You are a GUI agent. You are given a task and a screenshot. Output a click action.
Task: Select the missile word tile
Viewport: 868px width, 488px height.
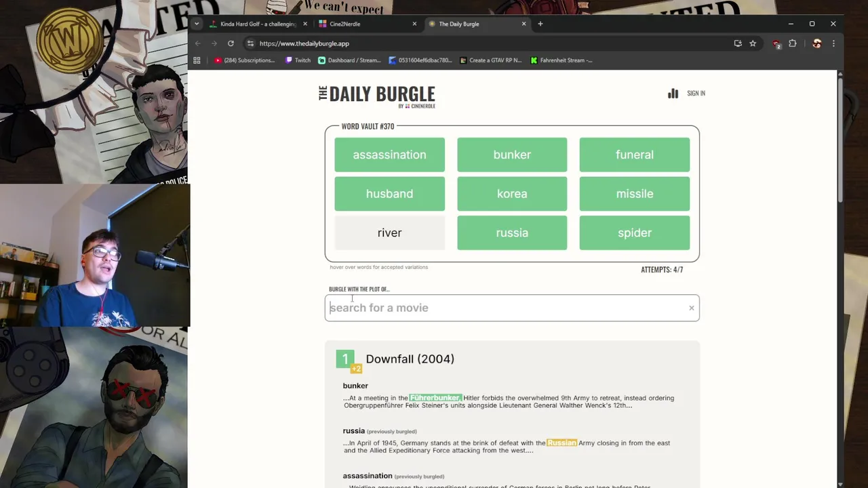tap(635, 194)
